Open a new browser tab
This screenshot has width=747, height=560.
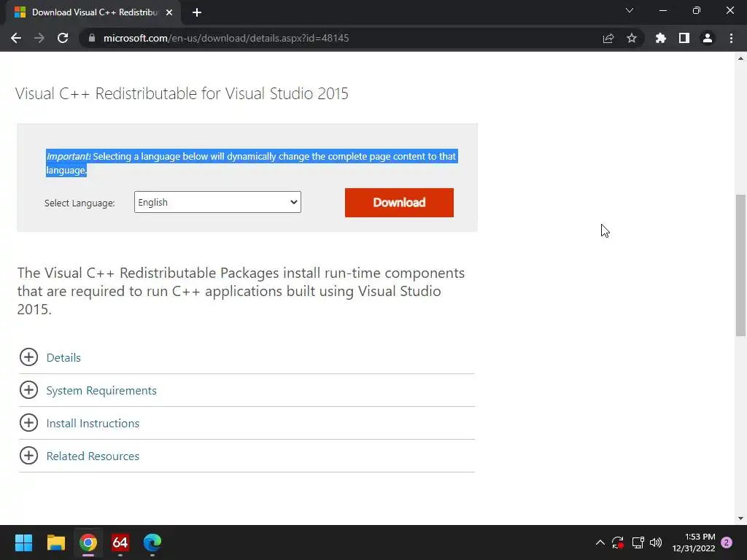[197, 12]
